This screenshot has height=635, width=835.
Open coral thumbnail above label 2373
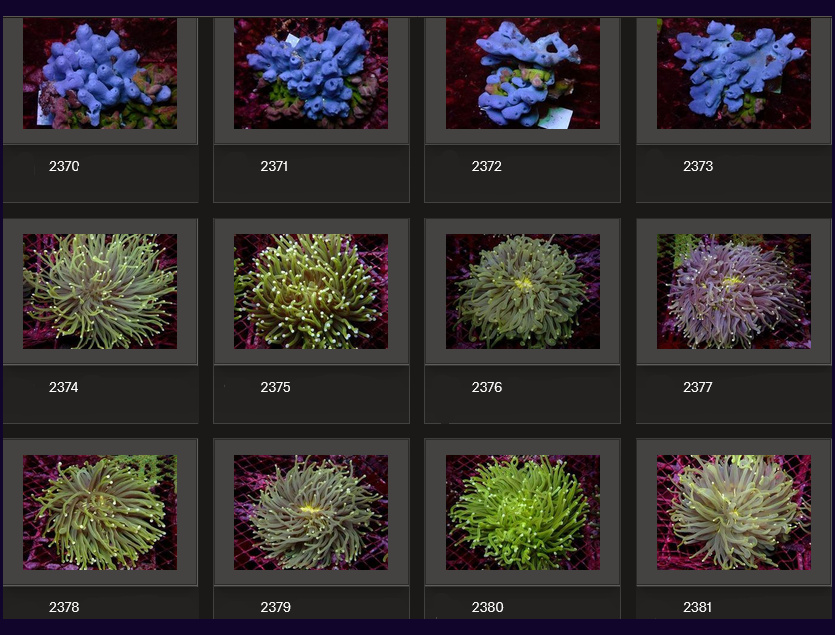[x=734, y=74]
